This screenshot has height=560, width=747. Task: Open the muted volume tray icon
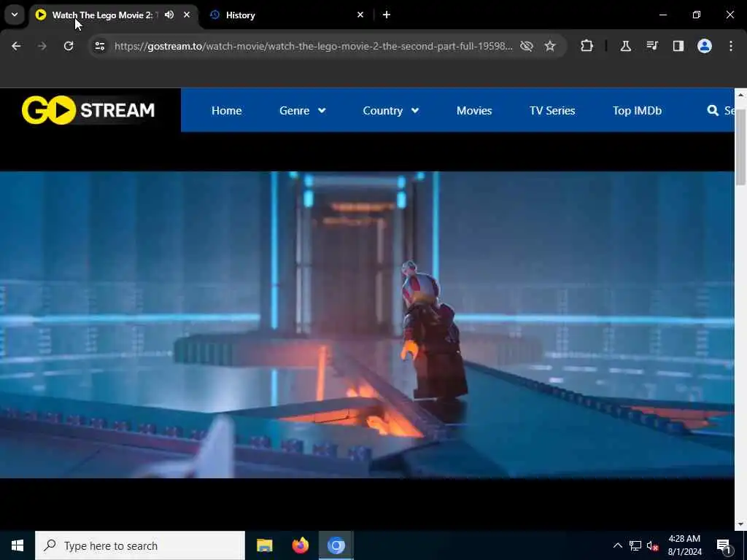coord(653,545)
